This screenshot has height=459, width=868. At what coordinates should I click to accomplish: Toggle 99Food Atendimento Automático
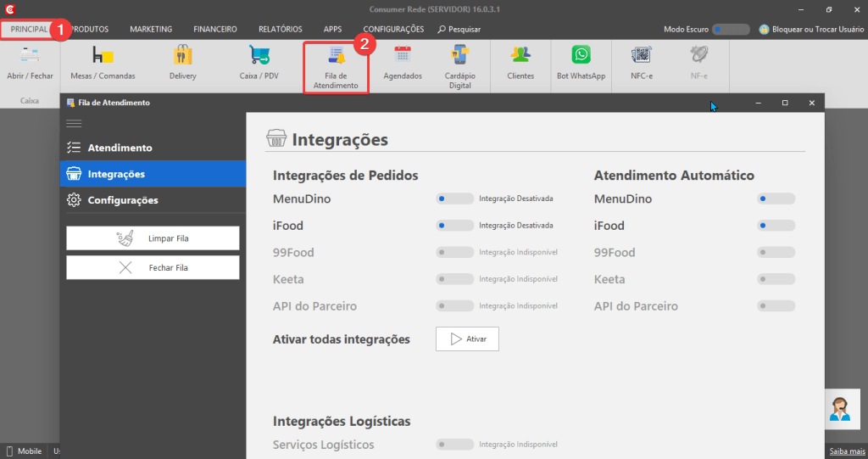(776, 252)
